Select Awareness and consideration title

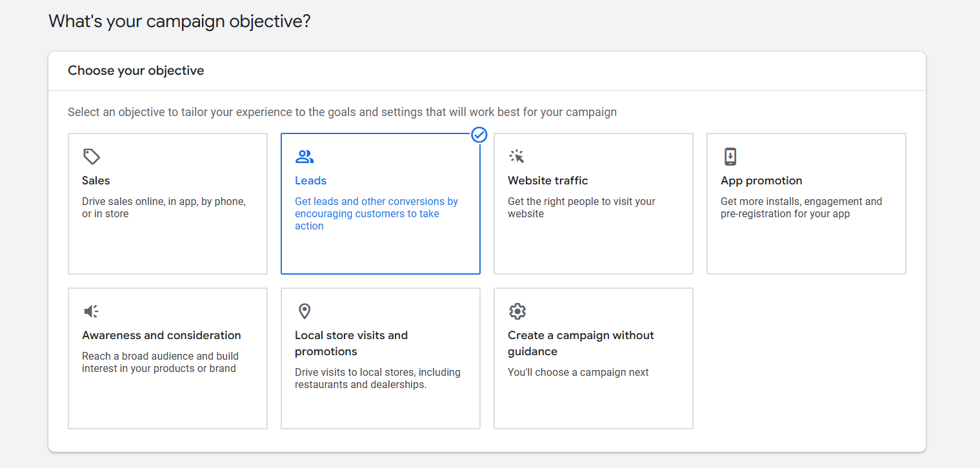point(161,335)
